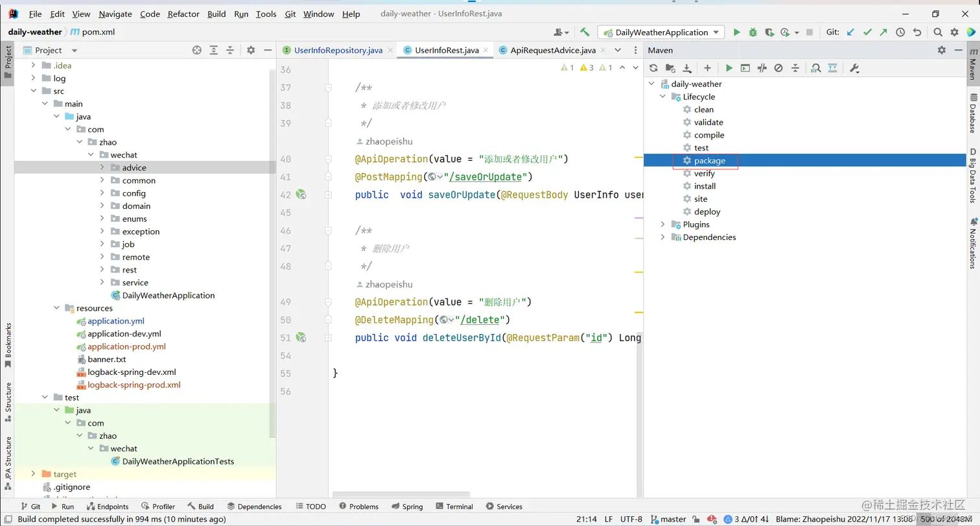Click Download Sources icon in Maven toolbar

coord(687,68)
